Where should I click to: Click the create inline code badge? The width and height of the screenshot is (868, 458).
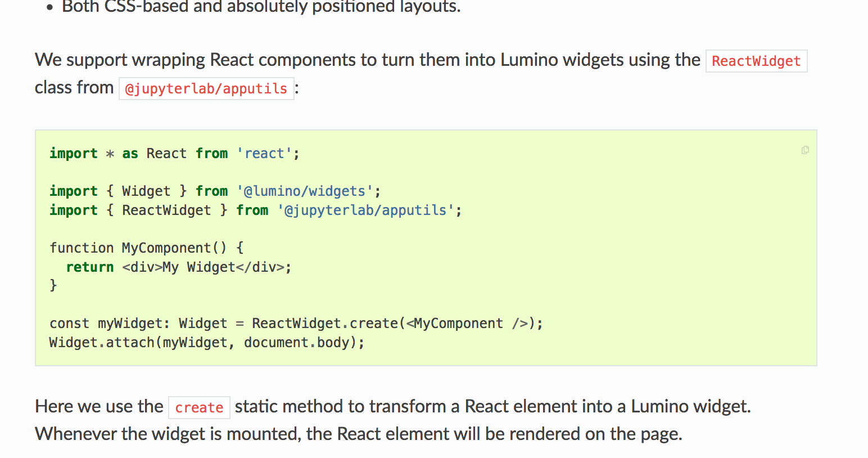(x=199, y=407)
